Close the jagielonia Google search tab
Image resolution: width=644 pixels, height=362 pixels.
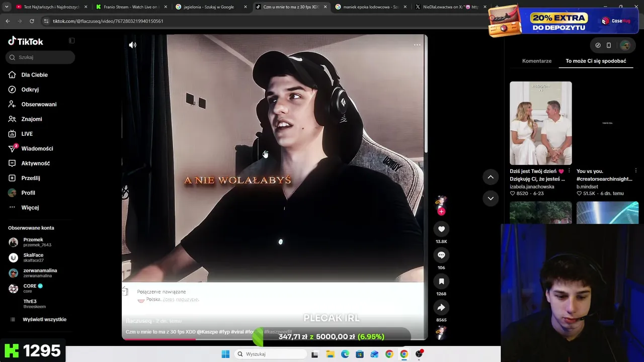pos(246,7)
